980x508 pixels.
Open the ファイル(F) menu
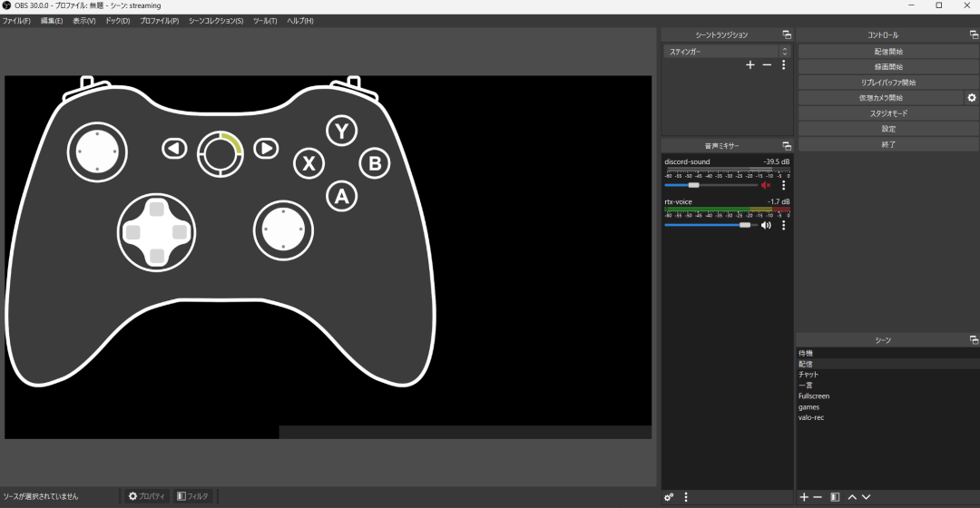16,20
